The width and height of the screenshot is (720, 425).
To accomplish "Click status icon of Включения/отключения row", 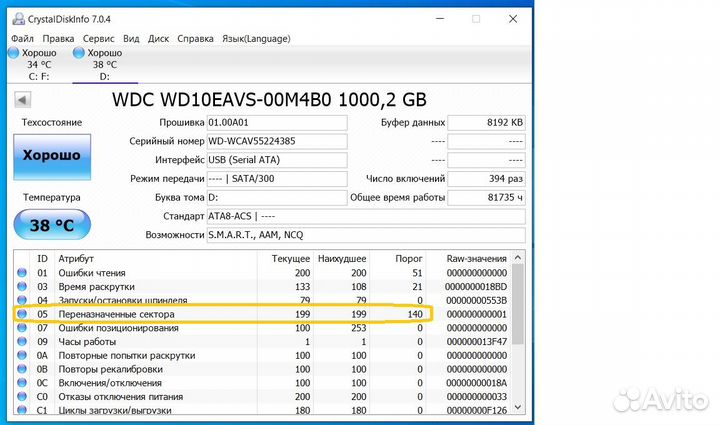I will click(22, 383).
